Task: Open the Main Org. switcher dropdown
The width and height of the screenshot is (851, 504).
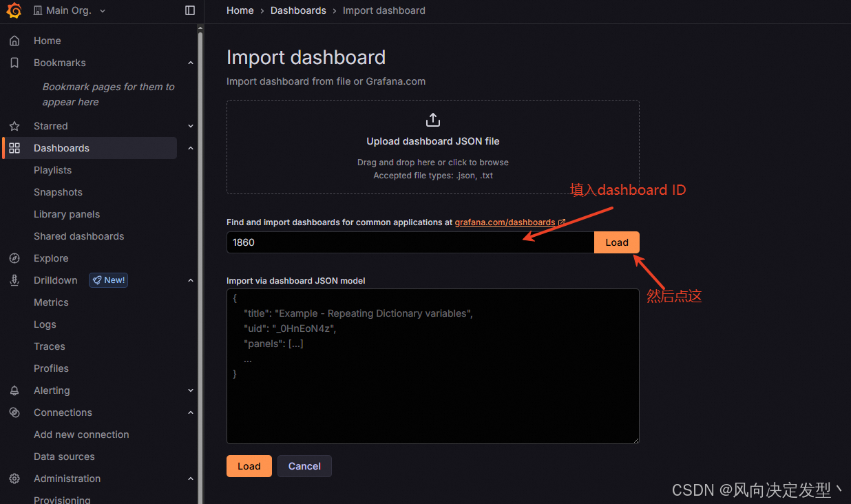Action: point(70,10)
